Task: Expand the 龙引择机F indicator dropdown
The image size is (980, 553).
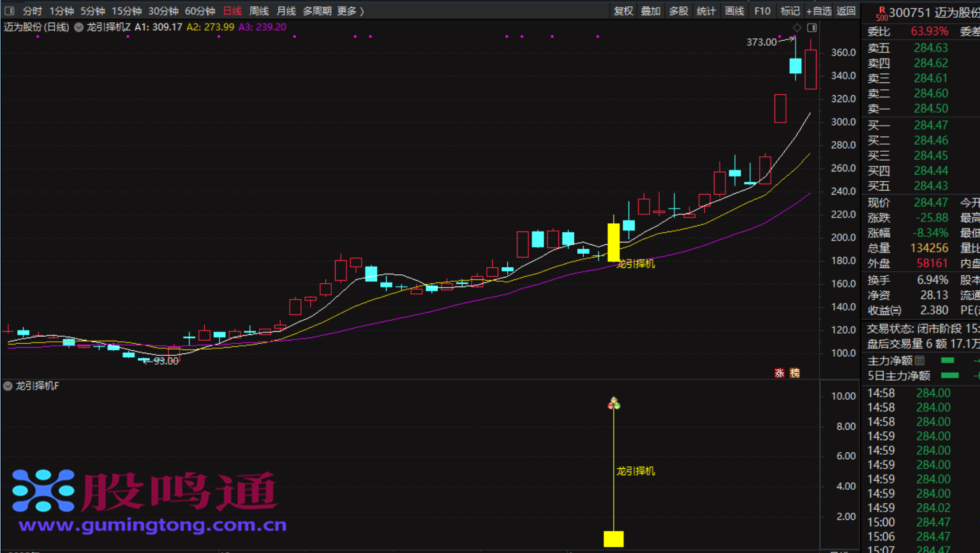Action: tap(8, 386)
